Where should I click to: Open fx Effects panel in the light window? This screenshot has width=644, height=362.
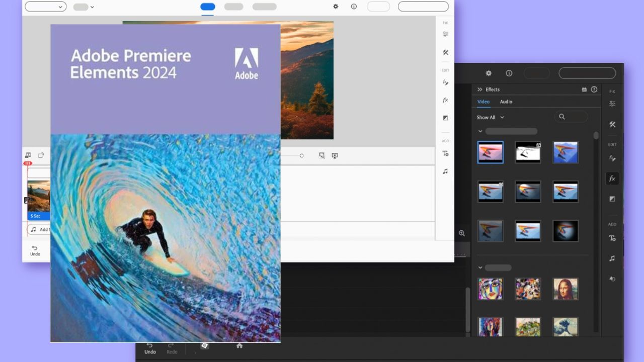pos(445,100)
